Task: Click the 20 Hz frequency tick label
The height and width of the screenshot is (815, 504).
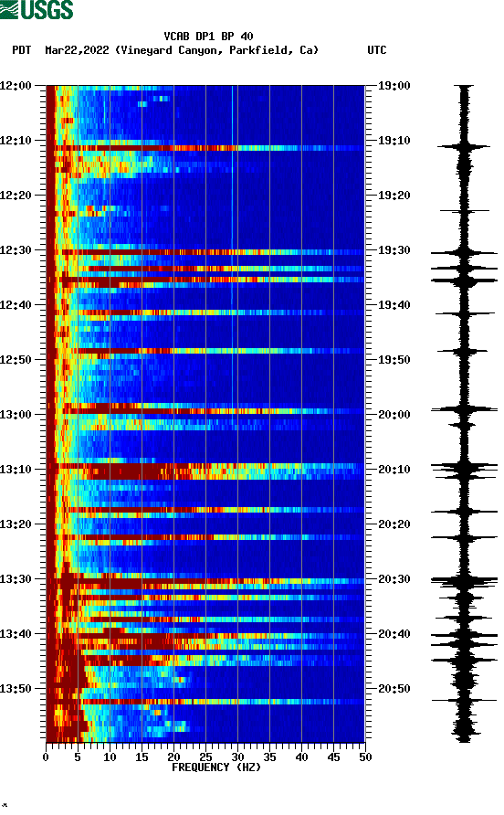Action: point(173,757)
